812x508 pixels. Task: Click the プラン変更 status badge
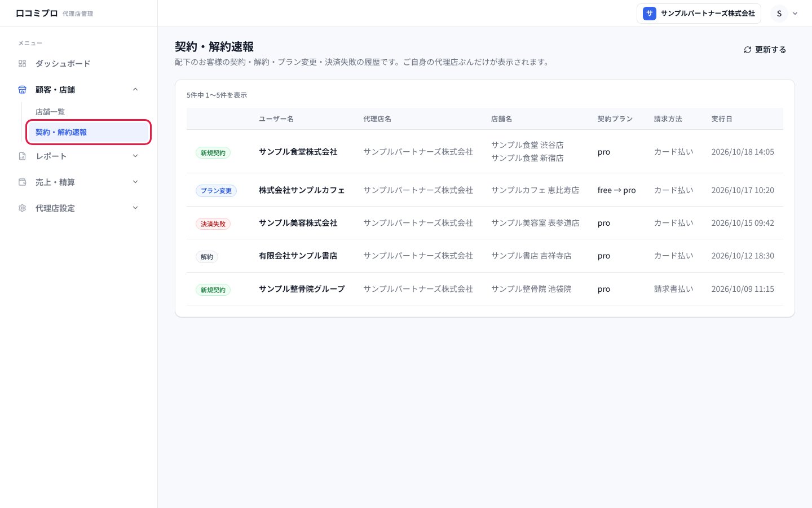click(216, 191)
